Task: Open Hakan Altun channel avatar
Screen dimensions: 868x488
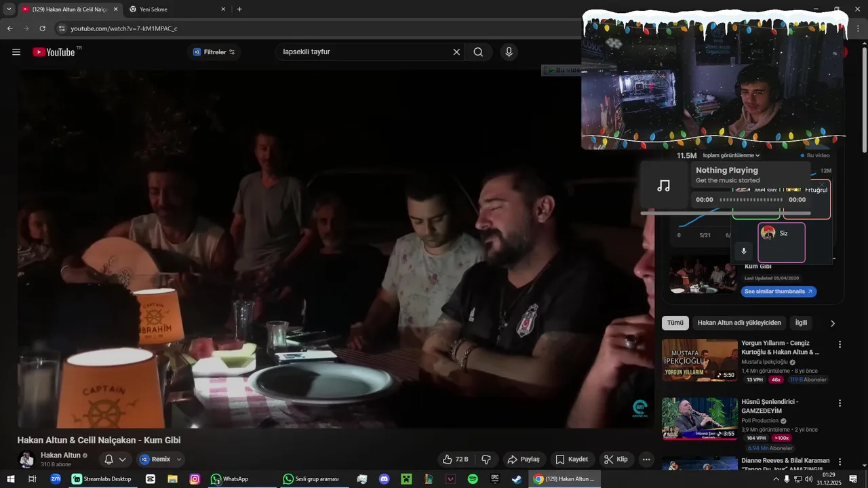Action: pos(26,460)
